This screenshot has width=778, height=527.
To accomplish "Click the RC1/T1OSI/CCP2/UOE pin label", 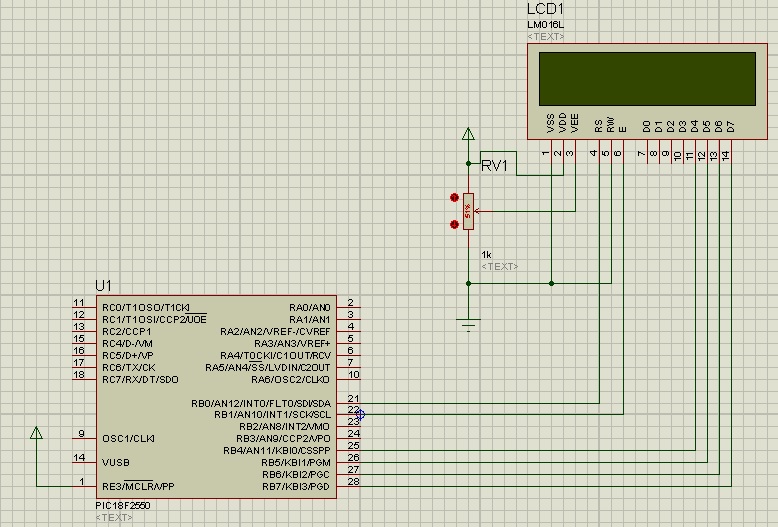I will pos(154,320).
